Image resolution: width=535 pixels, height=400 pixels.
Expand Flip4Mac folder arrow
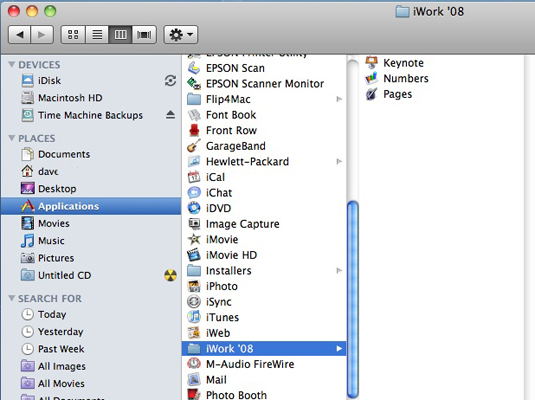click(339, 99)
